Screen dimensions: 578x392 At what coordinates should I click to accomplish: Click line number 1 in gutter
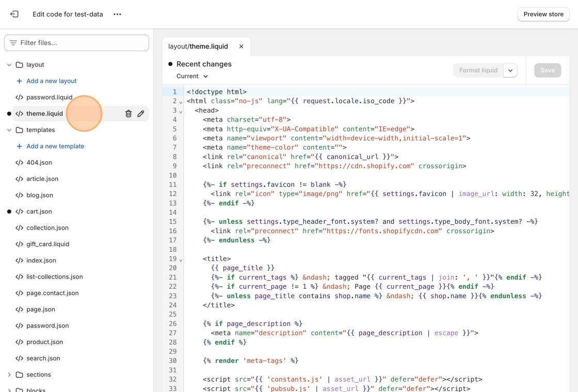coord(175,91)
